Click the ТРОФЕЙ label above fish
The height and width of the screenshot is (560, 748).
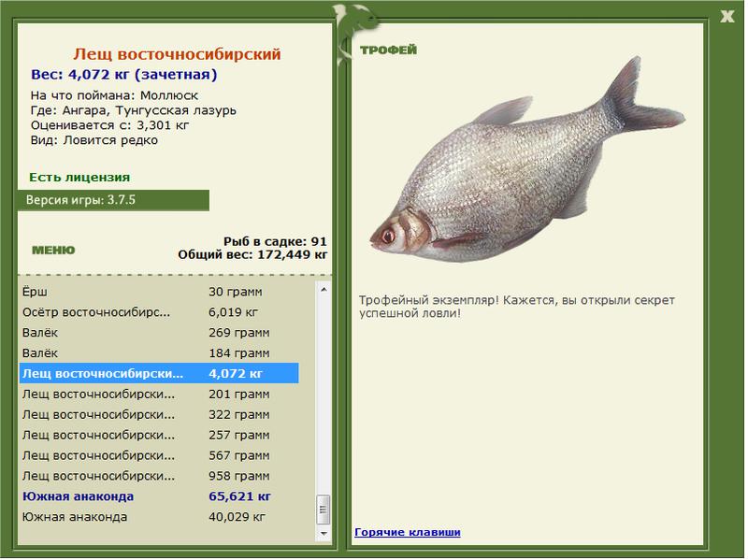(388, 50)
